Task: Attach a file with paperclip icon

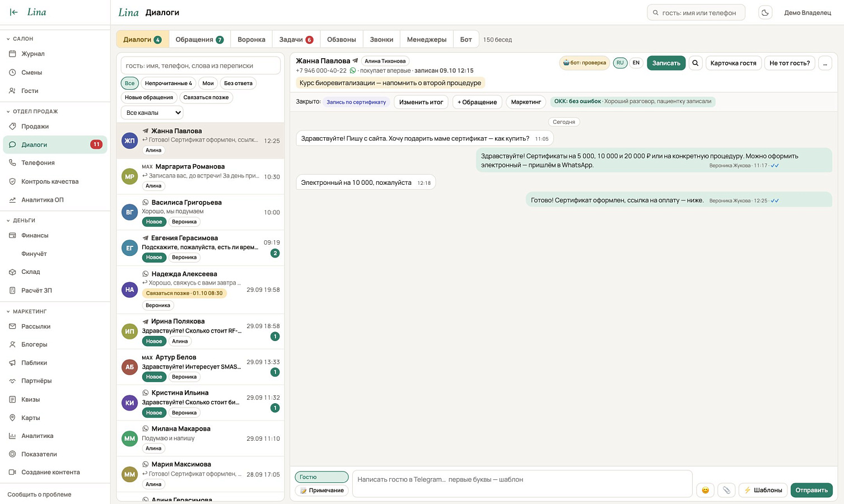Action: [x=726, y=490]
